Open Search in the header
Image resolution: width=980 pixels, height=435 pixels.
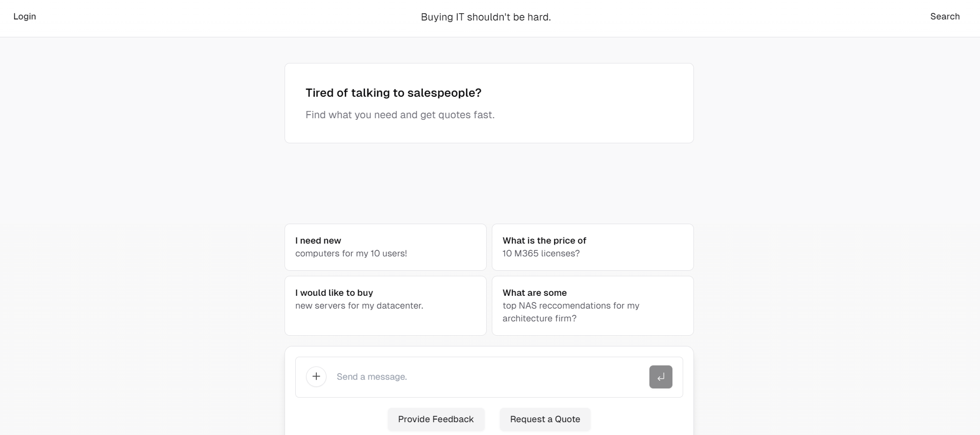(x=945, y=16)
